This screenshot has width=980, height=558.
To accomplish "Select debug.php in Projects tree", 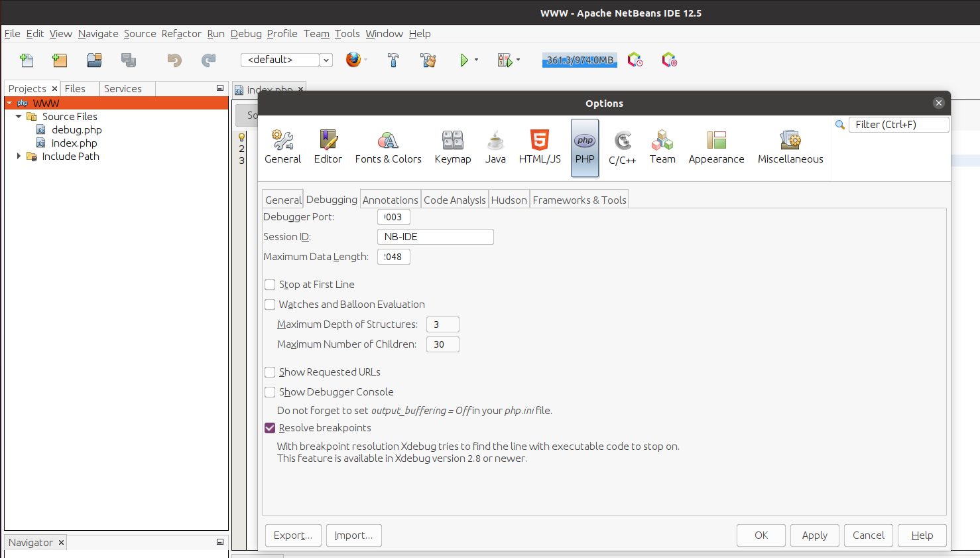I will click(76, 130).
